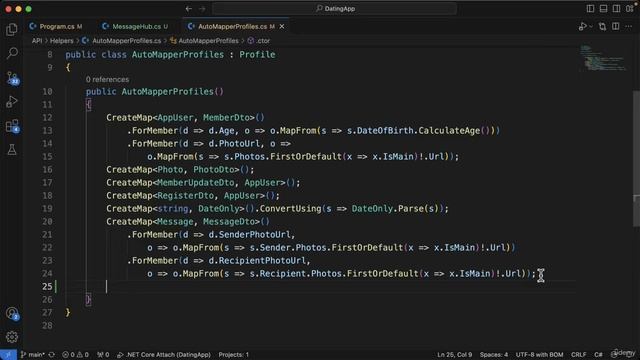Click the ports forwarded 0 indicator
Viewport: 640px width, 360px height.
click(x=103, y=355)
